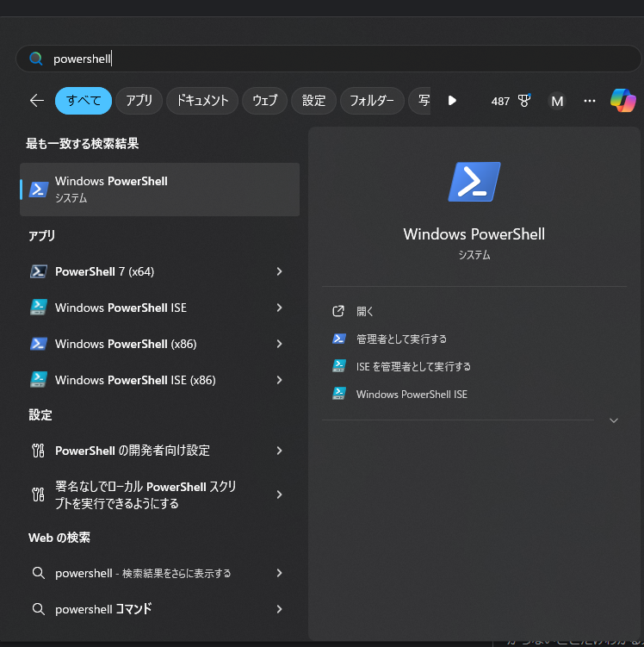Click the Web の検索 section heading
The image size is (644, 647).
pyautogui.click(x=59, y=538)
